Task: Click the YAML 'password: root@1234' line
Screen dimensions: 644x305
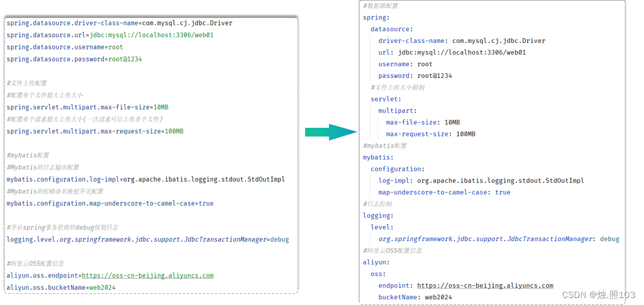Action: pyautogui.click(x=415, y=76)
